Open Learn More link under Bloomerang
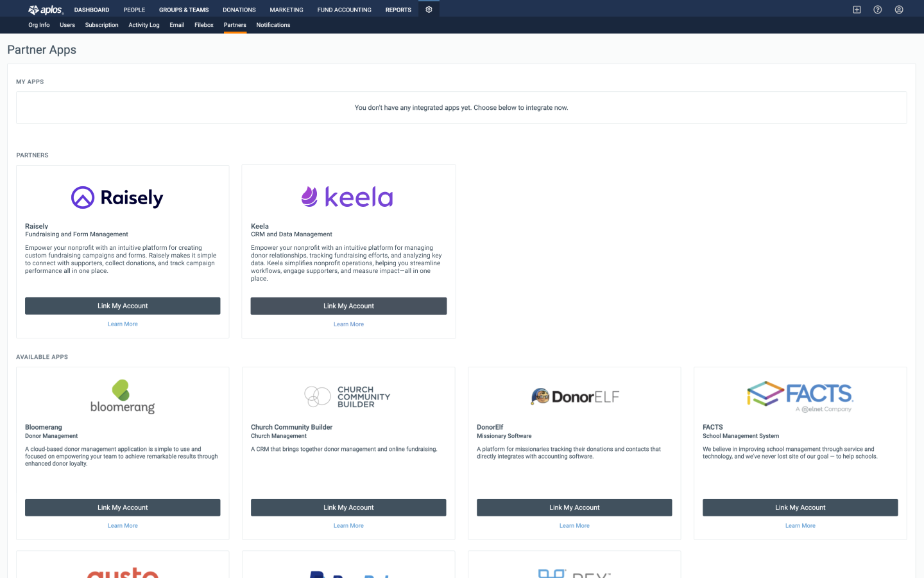924x578 pixels. pyautogui.click(x=123, y=526)
